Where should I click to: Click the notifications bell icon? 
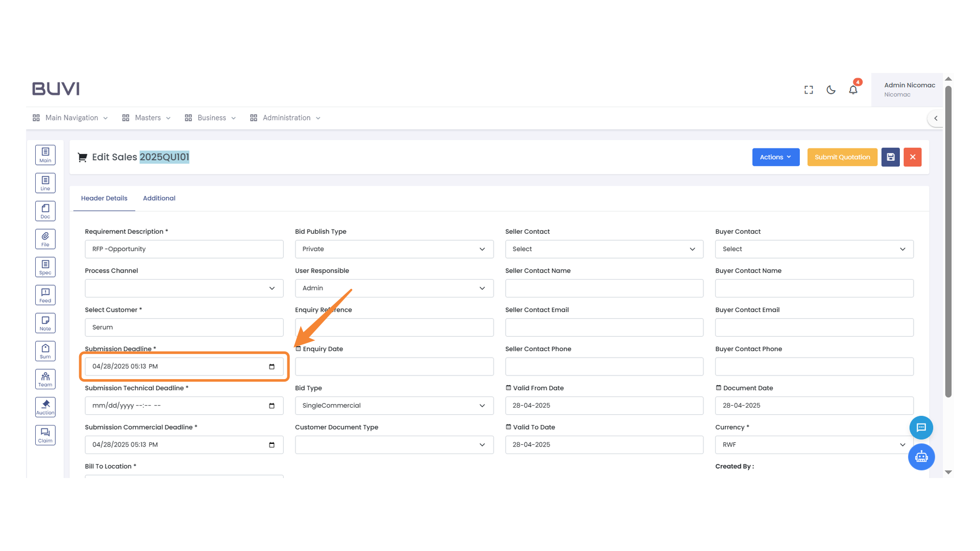(853, 90)
